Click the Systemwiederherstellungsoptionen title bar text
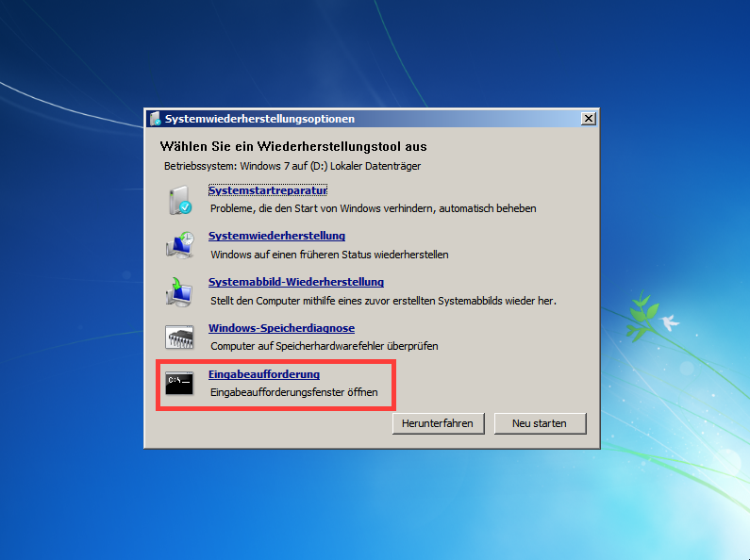Screen dimensions: 750x560 point(259,119)
